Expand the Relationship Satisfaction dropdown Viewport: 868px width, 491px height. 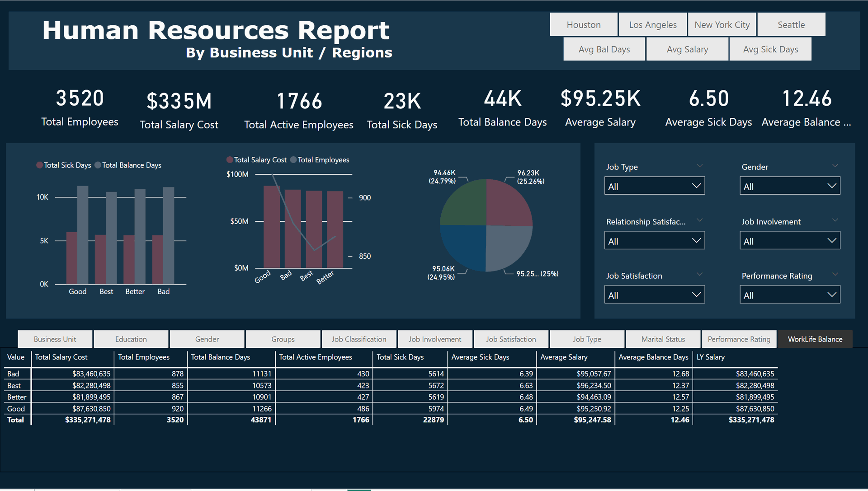(x=654, y=240)
